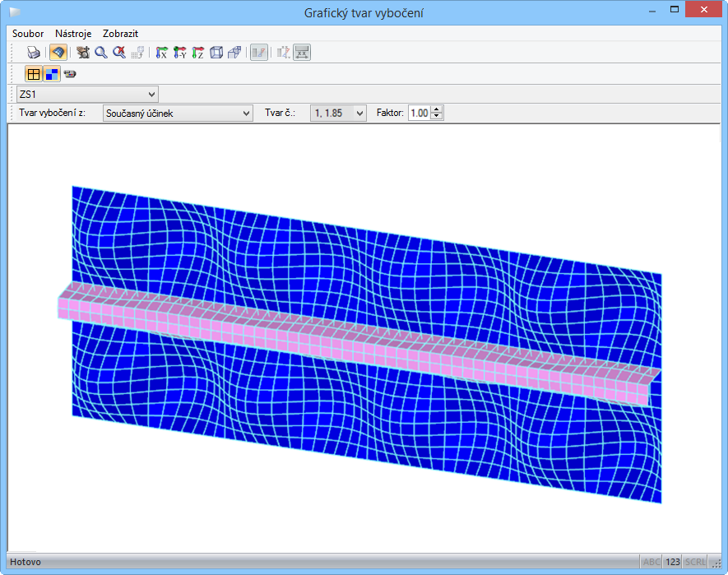Toggle the FE mesh grid display
728x575 pixels.
point(34,74)
